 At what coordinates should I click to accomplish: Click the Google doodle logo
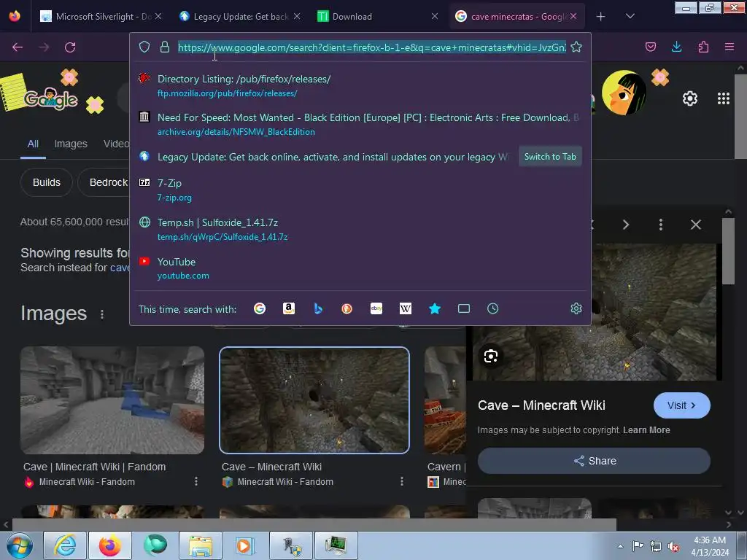click(50, 98)
